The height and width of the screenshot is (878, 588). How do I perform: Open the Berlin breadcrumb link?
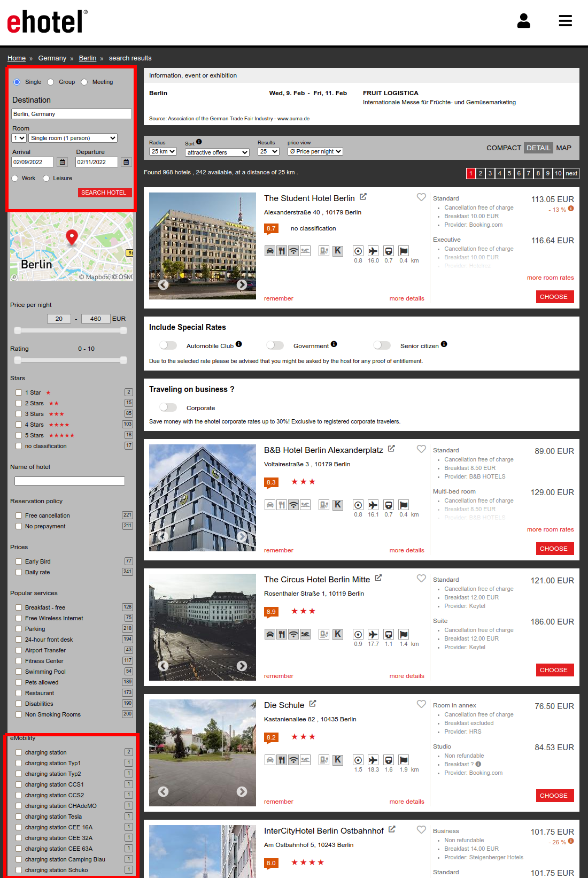tap(88, 58)
